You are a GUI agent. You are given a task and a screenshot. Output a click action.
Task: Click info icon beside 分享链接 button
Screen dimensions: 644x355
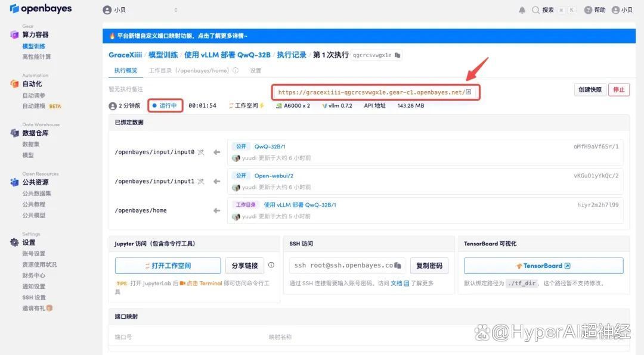(x=271, y=265)
